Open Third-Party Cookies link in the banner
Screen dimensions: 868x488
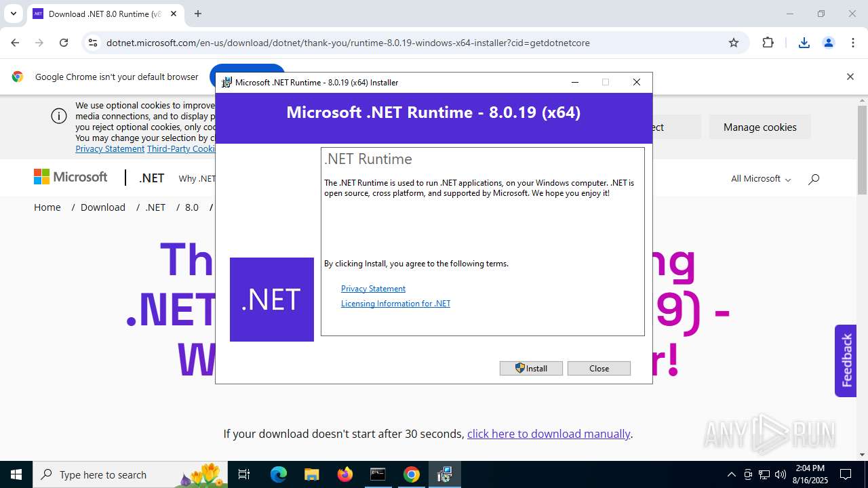tap(181, 148)
